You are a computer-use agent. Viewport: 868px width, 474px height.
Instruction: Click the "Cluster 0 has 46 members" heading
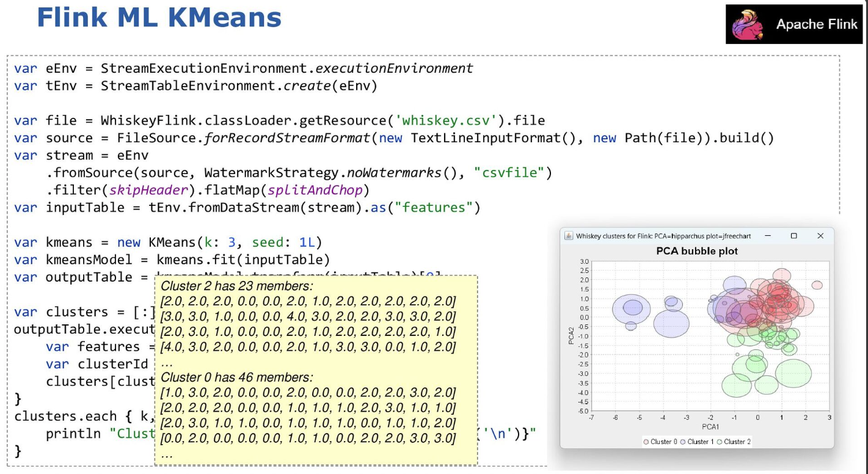click(x=236, y=377)
